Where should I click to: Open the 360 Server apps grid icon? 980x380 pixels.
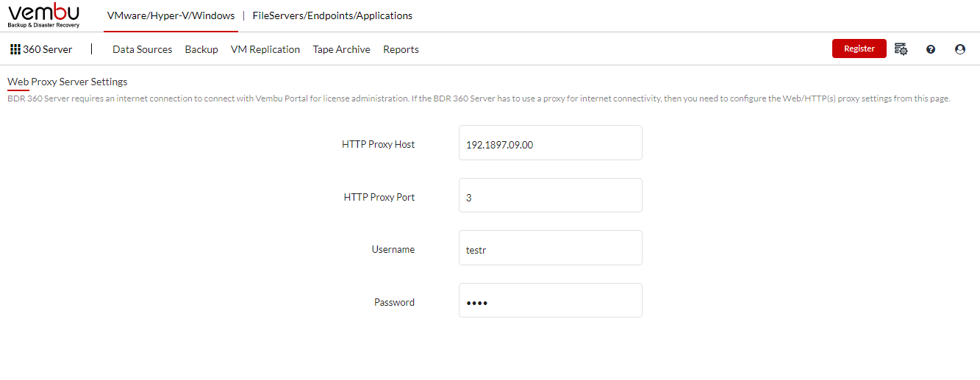[15, 49]
